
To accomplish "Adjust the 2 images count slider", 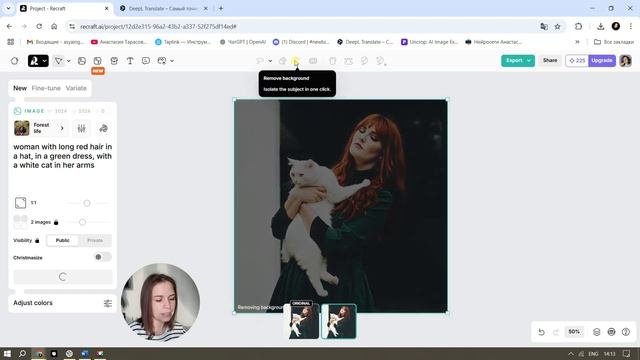I will pyautogui.click(x=82, y=222).
